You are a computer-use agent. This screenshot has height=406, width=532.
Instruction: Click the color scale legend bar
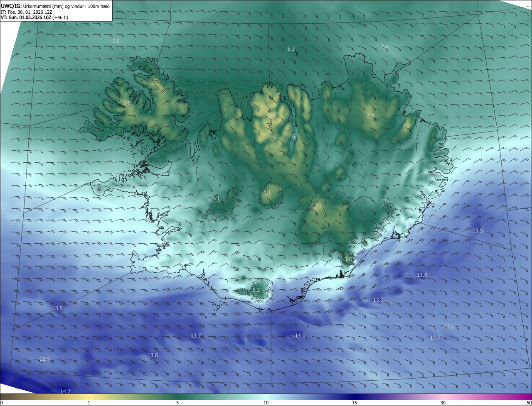[x=266, y=396]
